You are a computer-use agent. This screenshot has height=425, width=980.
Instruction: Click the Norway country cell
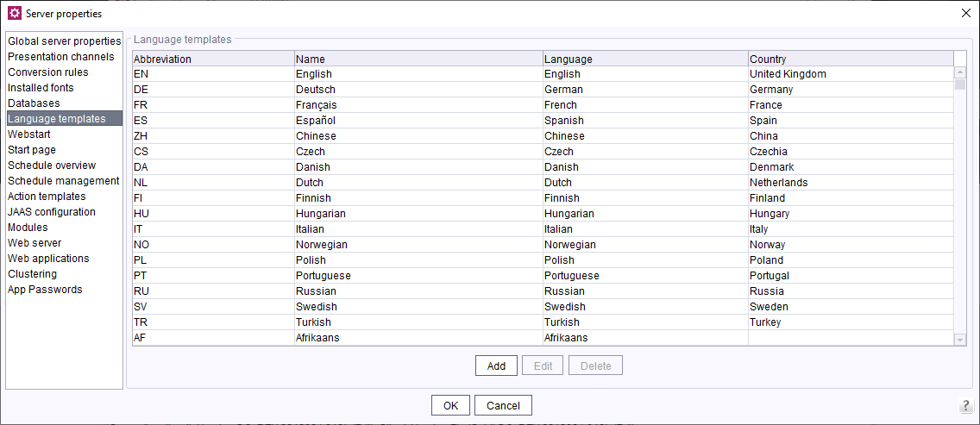point(851,244)
